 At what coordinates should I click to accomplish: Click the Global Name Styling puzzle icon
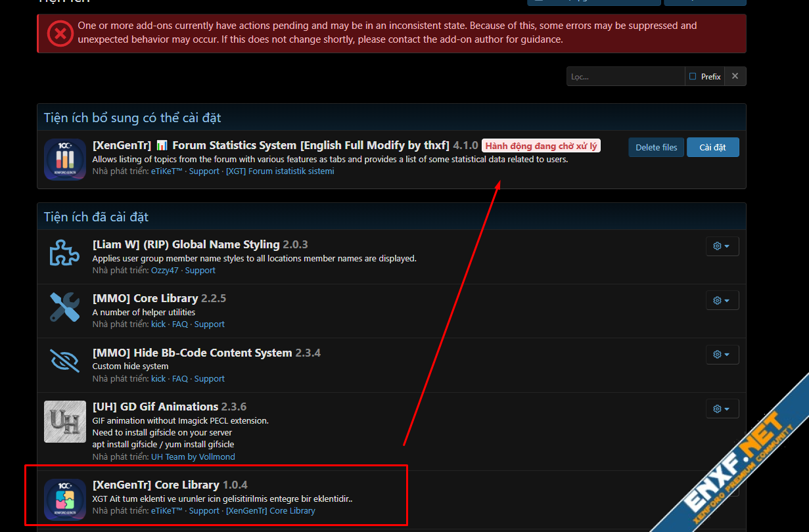coord(65,253)
